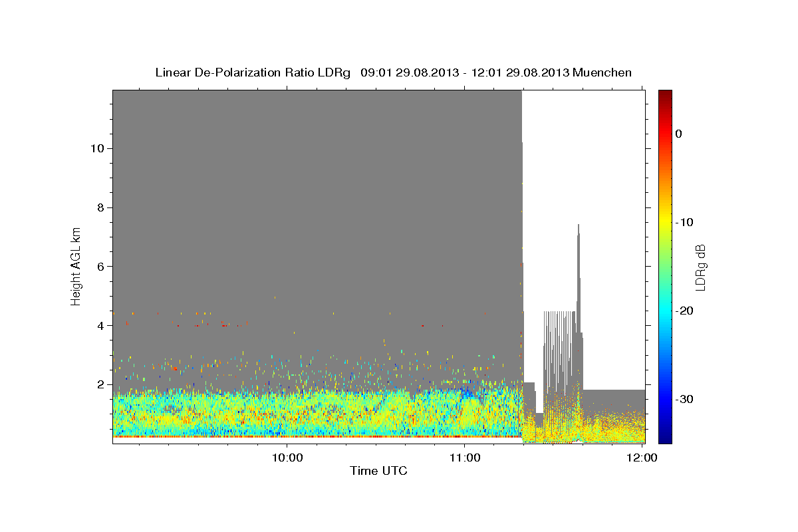
Task: Click the 12:00 time tick label
Action: click(642, 458)
